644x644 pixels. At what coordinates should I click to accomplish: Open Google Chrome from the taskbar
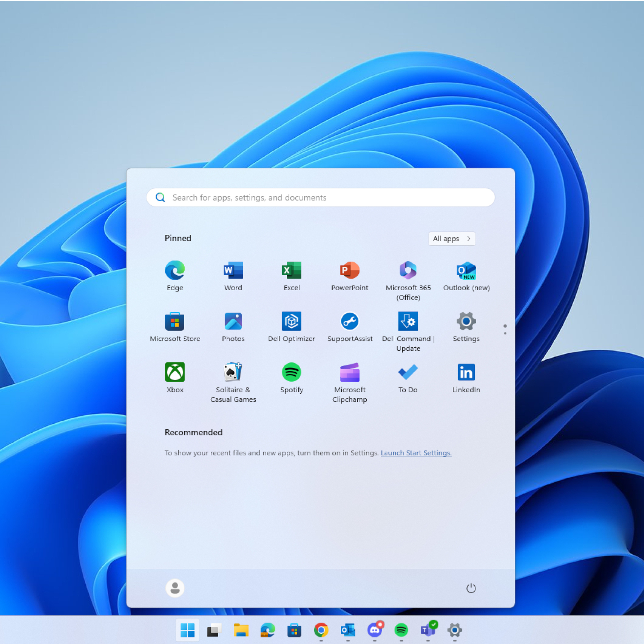point(321,630)
